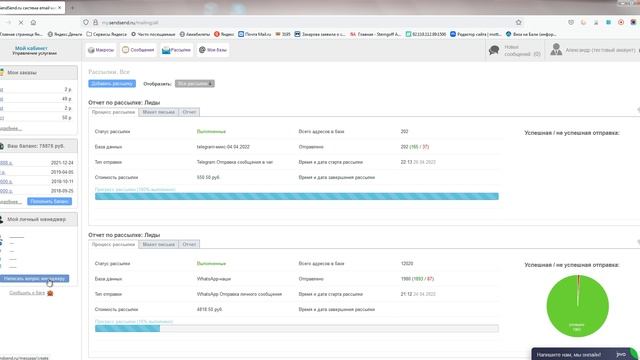Click the fully completed Telegram mailing progress bar
This screenshot has height=360, width=640.
tap(297, 196)
